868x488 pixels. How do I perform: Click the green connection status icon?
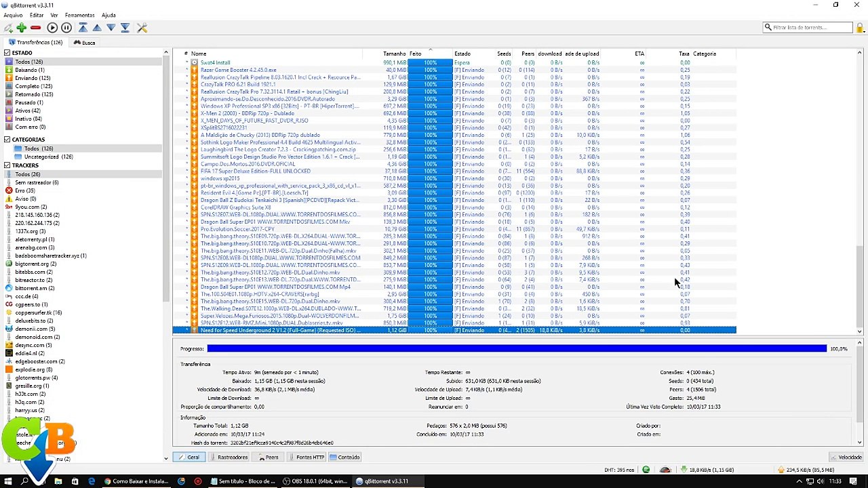[646, 470]
